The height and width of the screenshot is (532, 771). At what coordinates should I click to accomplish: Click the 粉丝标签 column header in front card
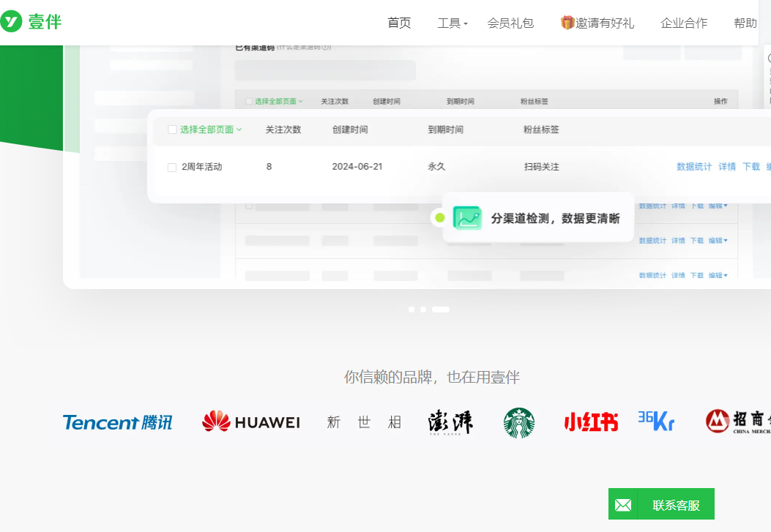point(541,130)
